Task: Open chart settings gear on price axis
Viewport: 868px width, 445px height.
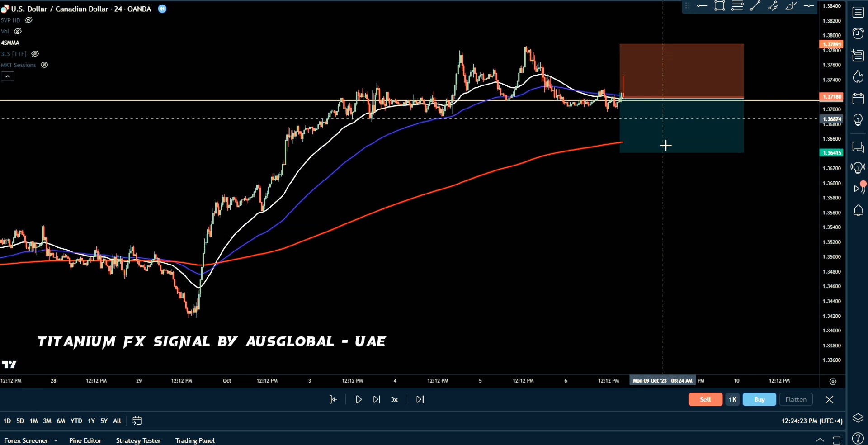Action: (833, 381)
